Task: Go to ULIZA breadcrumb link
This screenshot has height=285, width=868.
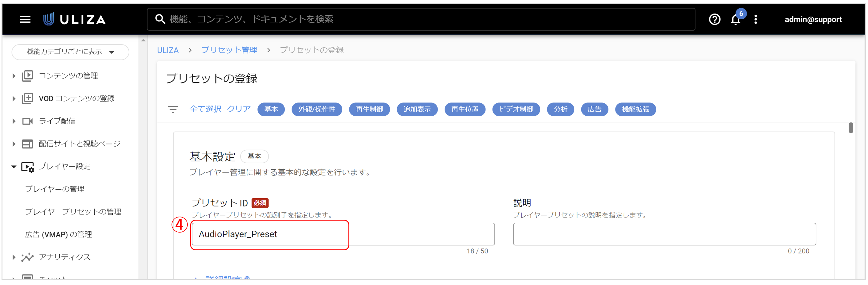Action: (168, 50)
